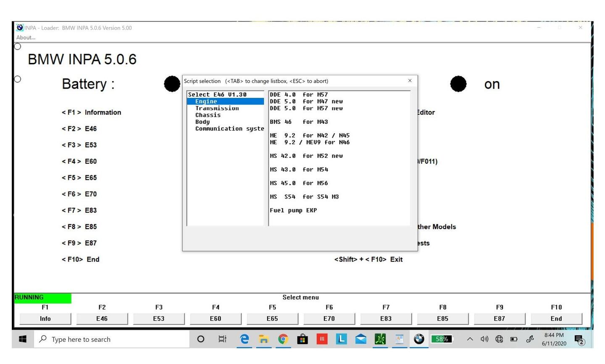This screenshot has width=605, height=364.
Task: Click the taskbar search box
Action: point(113,339)
